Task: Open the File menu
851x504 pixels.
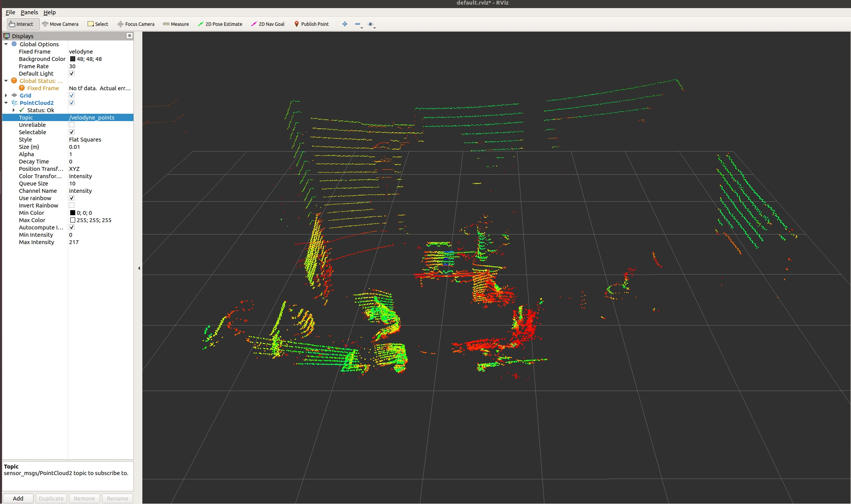Action: [x=10, y=12]
